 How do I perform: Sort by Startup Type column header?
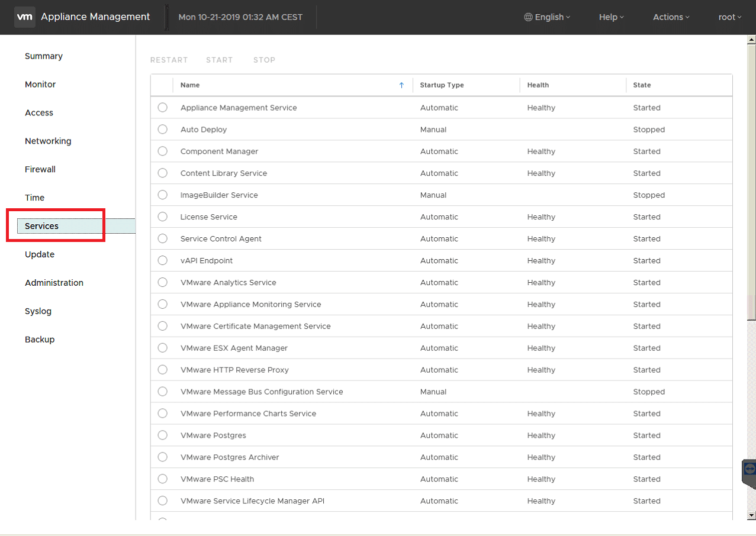[442, 85]
